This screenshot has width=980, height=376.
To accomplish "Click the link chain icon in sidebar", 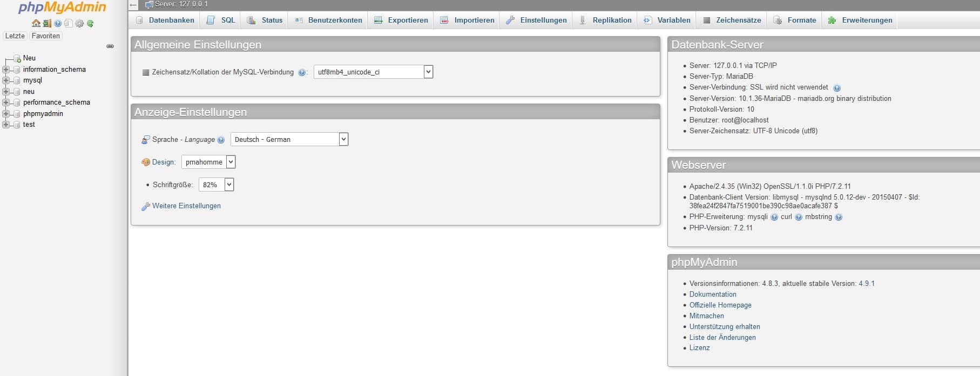I will [110, 46].
